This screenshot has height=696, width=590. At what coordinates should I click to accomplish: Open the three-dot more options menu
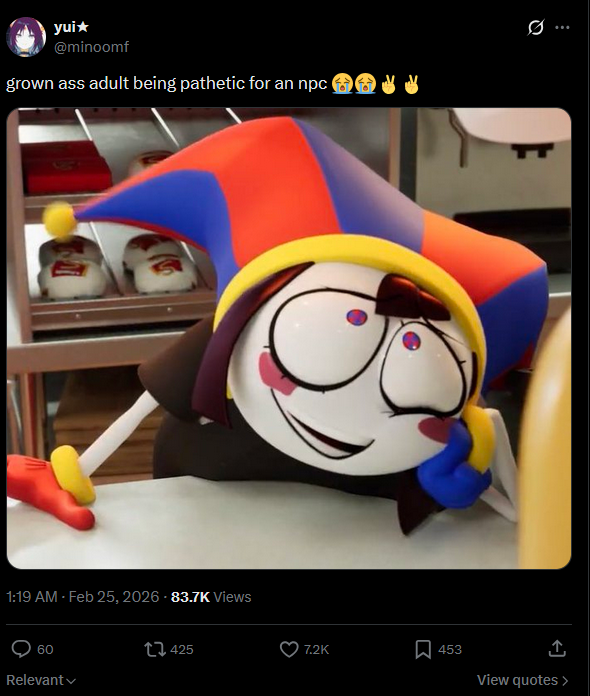(x=562, y=28)
